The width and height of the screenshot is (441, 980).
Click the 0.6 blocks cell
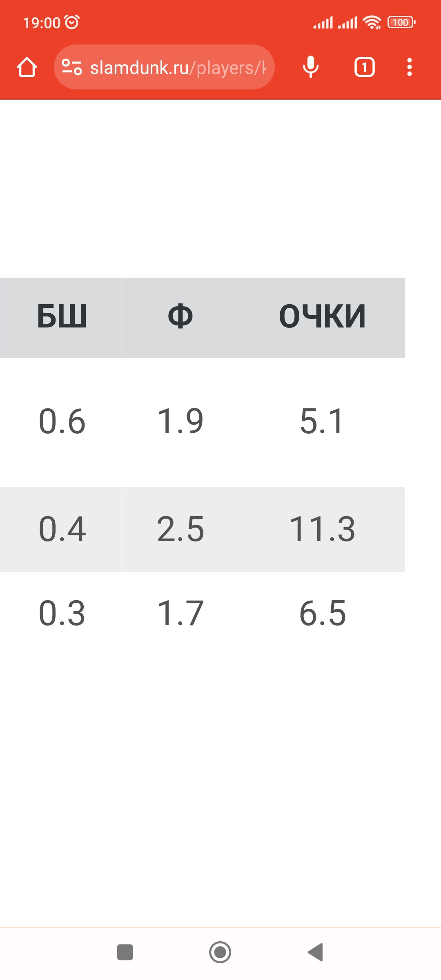[62, 421]
